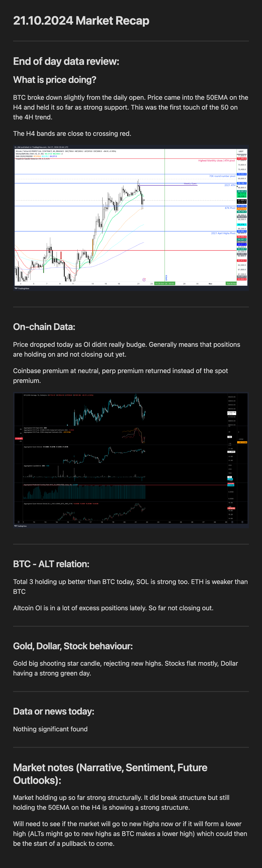The image size is (262, 868).
Task: Select the 'Fri 25 Oct '24' date marker
Action: 164,284
